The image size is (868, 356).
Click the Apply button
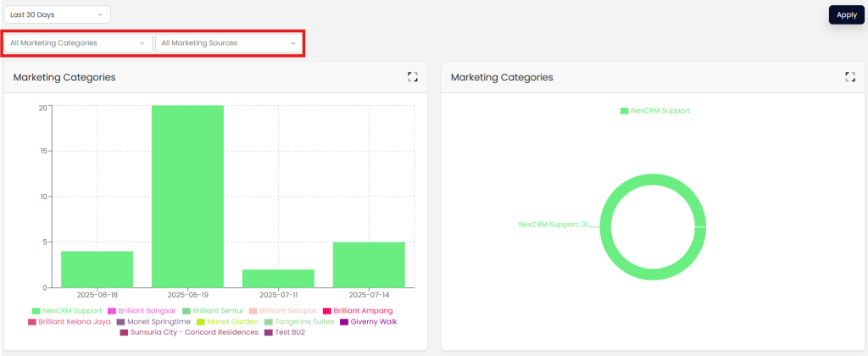coord(846,15)
